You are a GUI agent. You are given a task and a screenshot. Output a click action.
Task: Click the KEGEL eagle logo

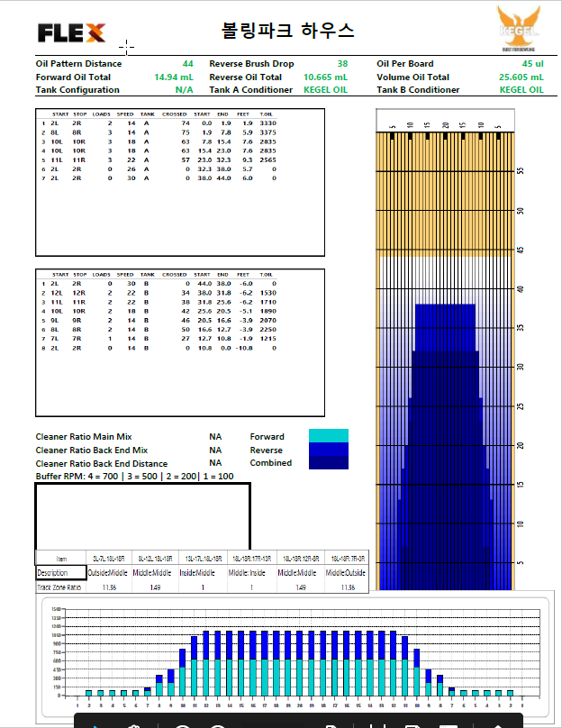coord(519,28)
